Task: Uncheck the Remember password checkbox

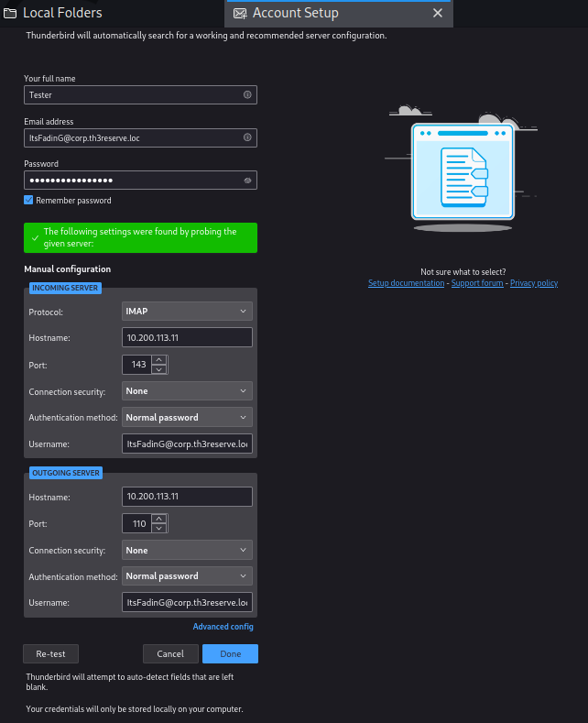Action: [28, 200]
